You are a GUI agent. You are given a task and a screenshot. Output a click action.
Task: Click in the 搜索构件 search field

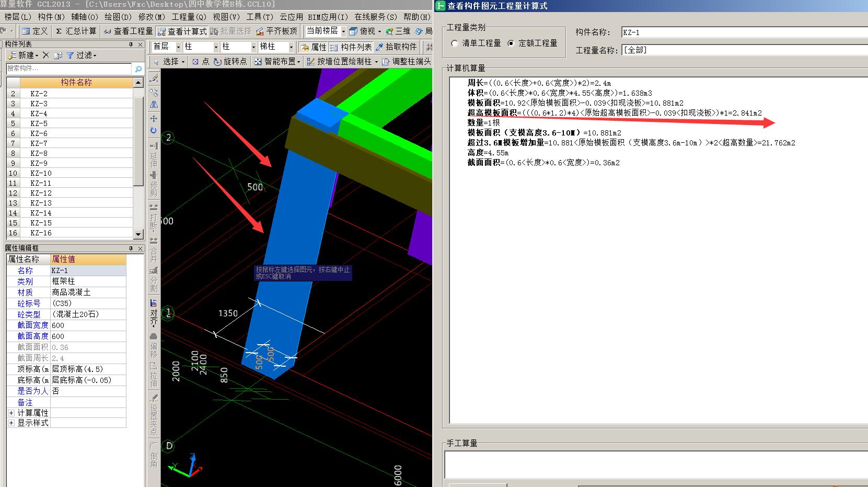[x=69, y=69]
